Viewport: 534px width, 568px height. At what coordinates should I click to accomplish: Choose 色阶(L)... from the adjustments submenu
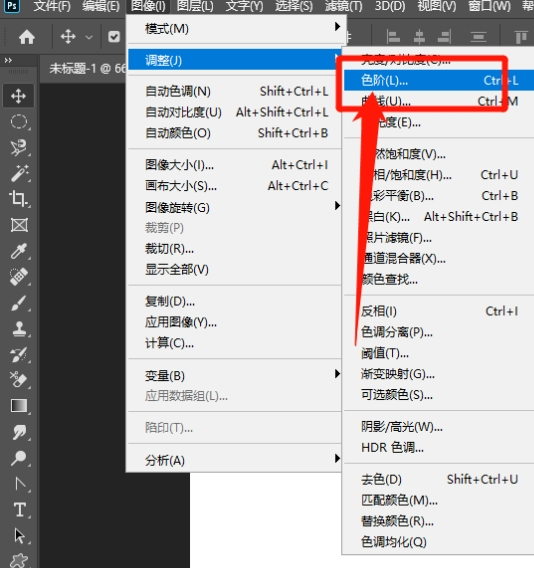click(x=439, y=80)
